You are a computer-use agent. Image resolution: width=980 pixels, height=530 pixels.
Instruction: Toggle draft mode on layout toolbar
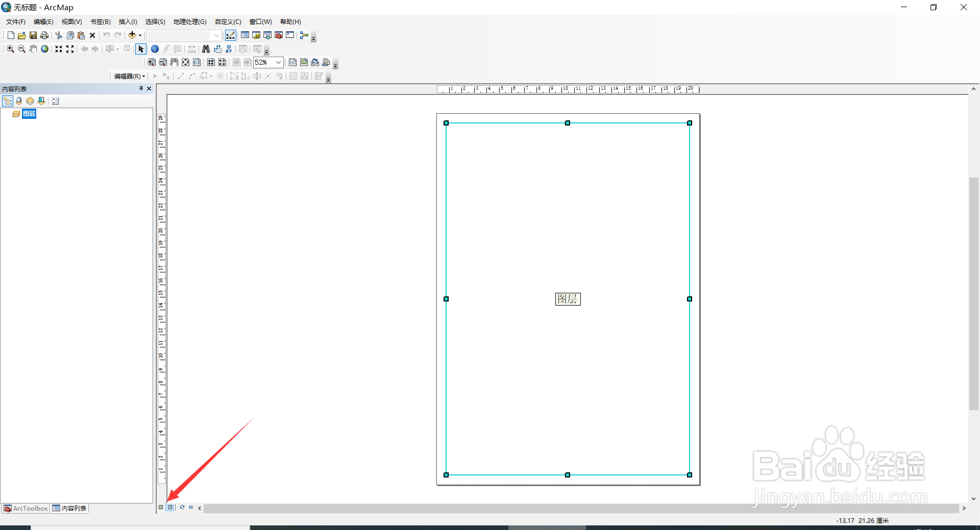(x=292, y=62)
